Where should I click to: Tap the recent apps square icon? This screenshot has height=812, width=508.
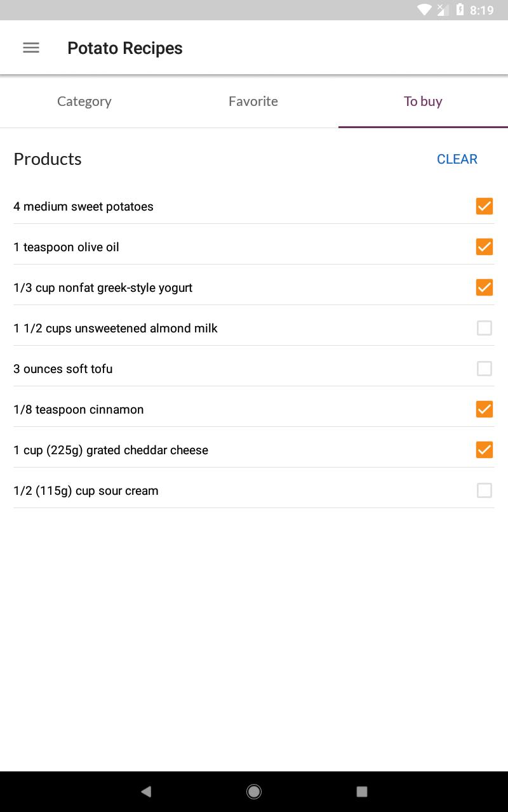362,791
